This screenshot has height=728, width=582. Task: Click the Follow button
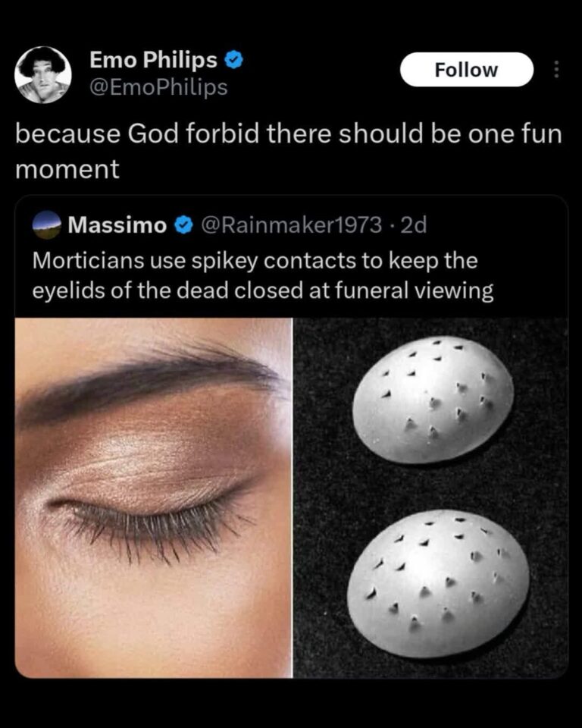[466, 70]
